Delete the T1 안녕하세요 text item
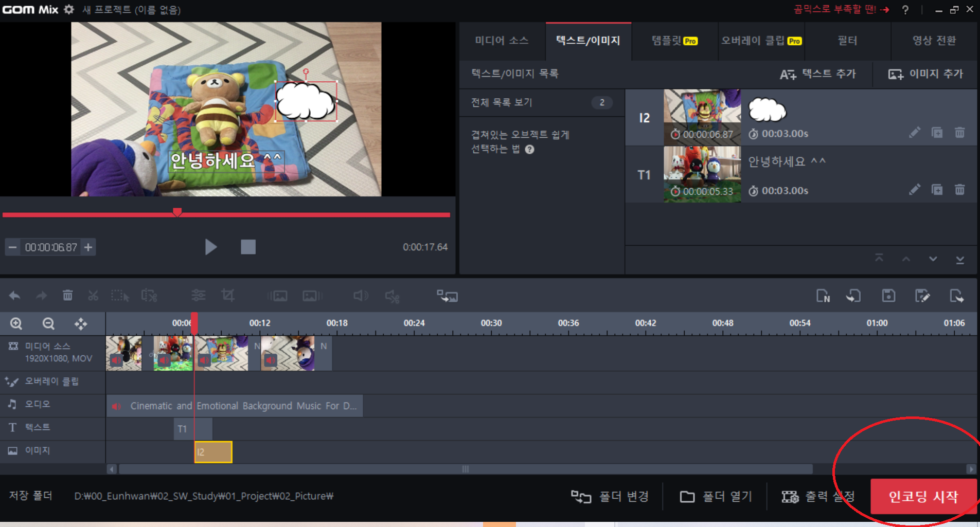Screen dimensions: 980x527 pyautogui.click(x=960, y=190)
